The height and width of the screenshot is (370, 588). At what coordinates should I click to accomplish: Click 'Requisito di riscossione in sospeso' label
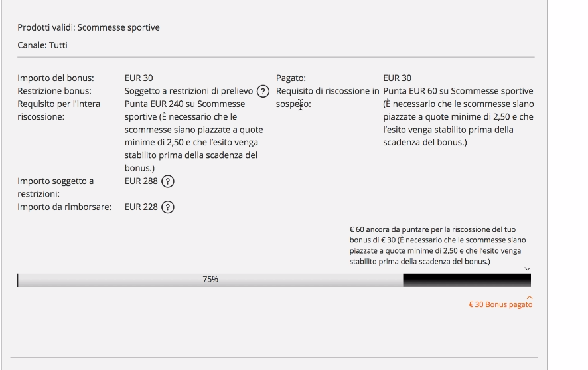pyautogui.click(x=327, y=98)
